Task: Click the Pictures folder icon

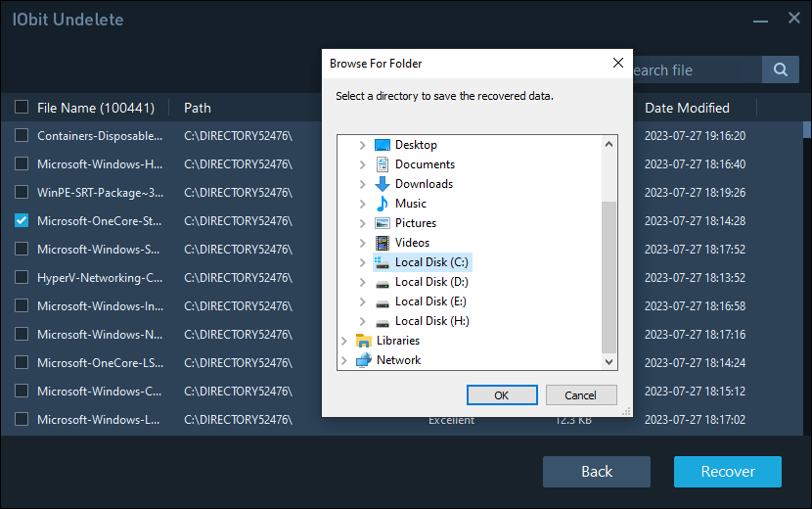Action: [383, 223]
